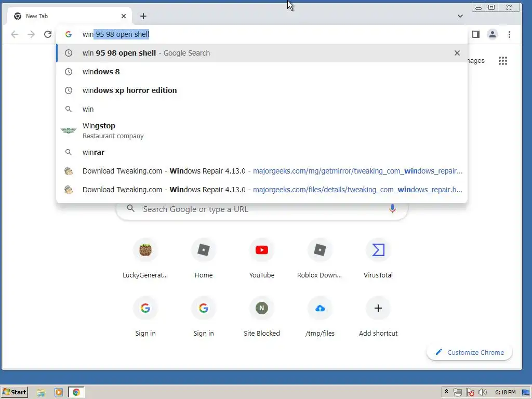532x399 pixels.
Task: Open the Site Blocked shortcut
Action: (x=262, y=317)
